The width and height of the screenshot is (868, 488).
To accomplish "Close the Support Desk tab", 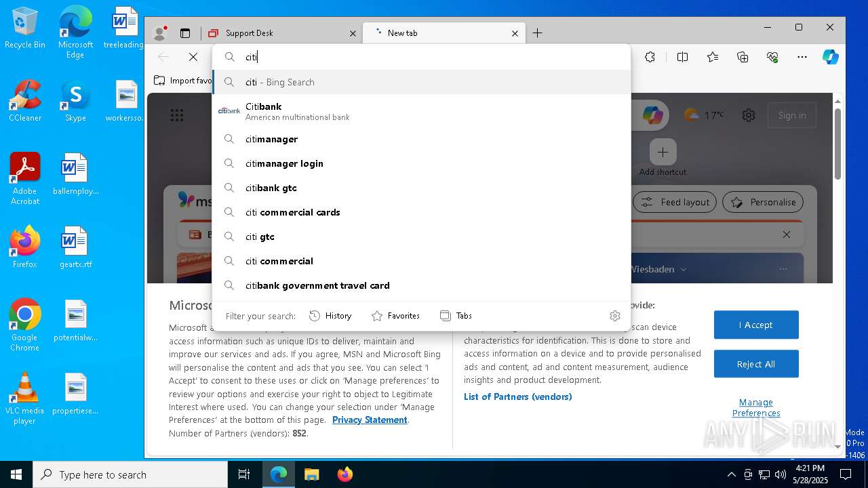I will click(353, 33).
